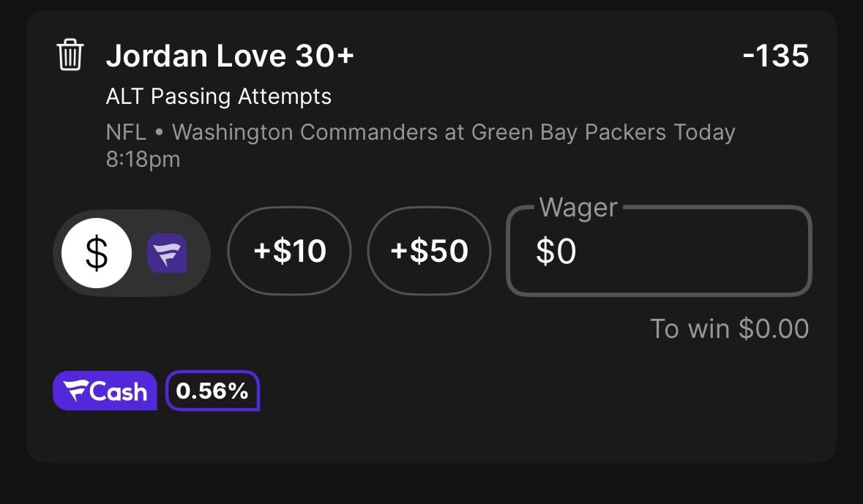Tap ALT Passing Attempts market label

click(x=219, y=97)
